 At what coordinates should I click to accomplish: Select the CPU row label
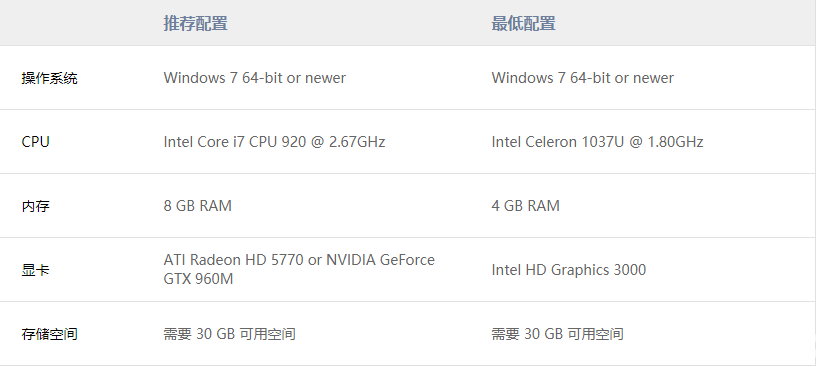point(35,142)
